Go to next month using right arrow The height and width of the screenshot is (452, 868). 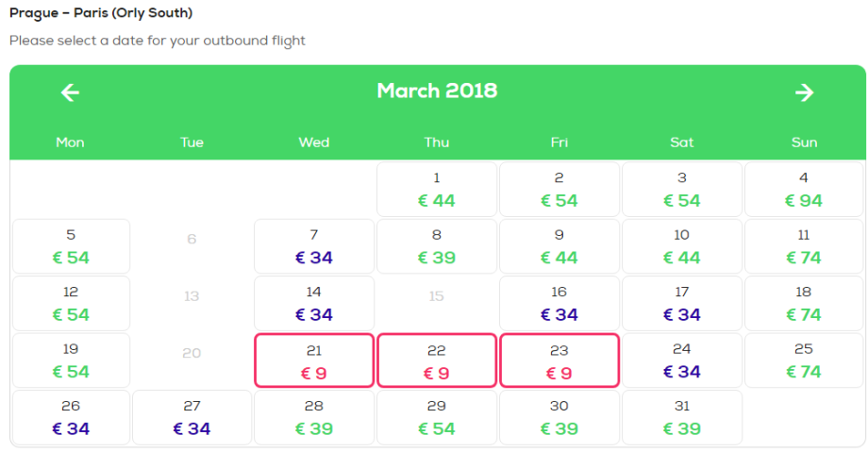804,92
